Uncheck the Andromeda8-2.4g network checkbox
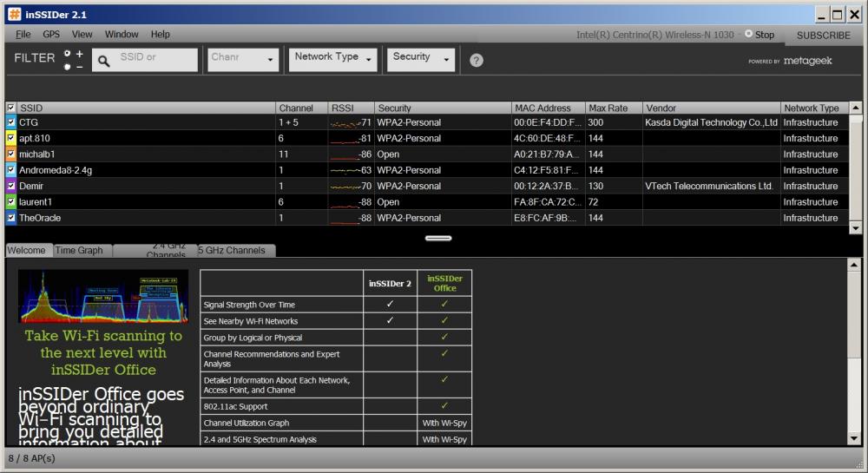The width and height of the screenshot is (868, 473). tap(11, 170)
